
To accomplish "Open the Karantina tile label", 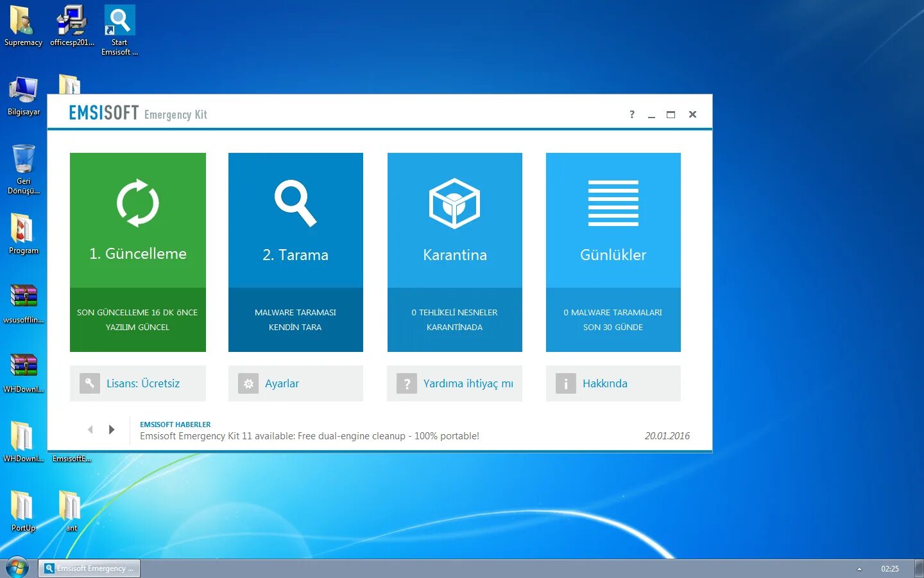I will 454,255.
